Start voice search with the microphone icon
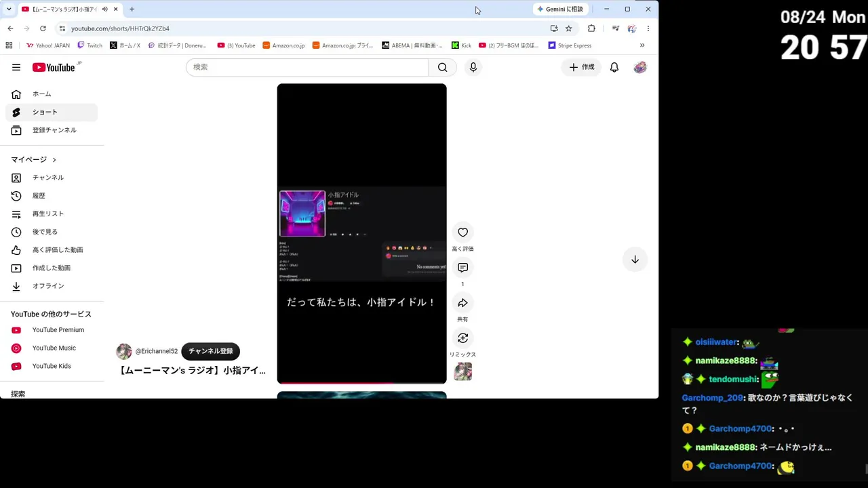The height and width of the screenshot is (488, 868). coord(473,67)
